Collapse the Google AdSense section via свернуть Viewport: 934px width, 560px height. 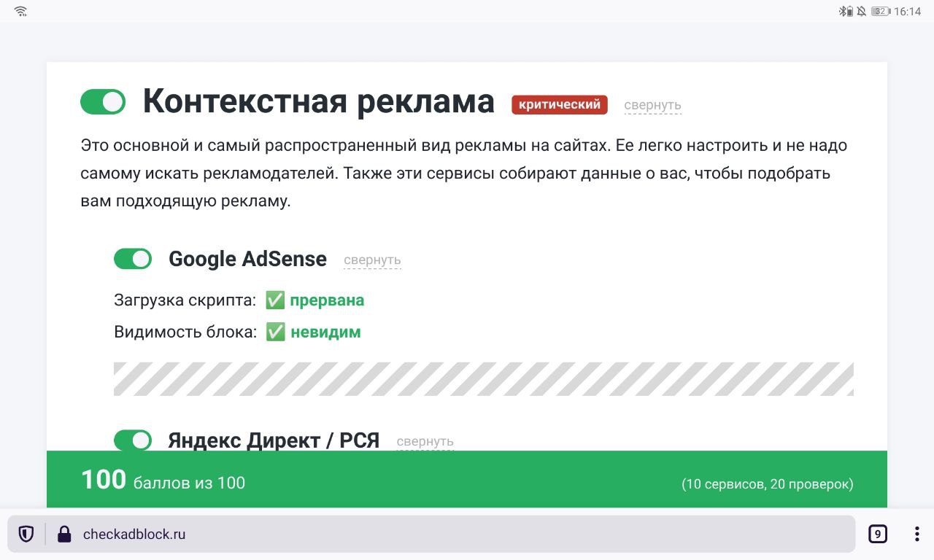[372, 260]
